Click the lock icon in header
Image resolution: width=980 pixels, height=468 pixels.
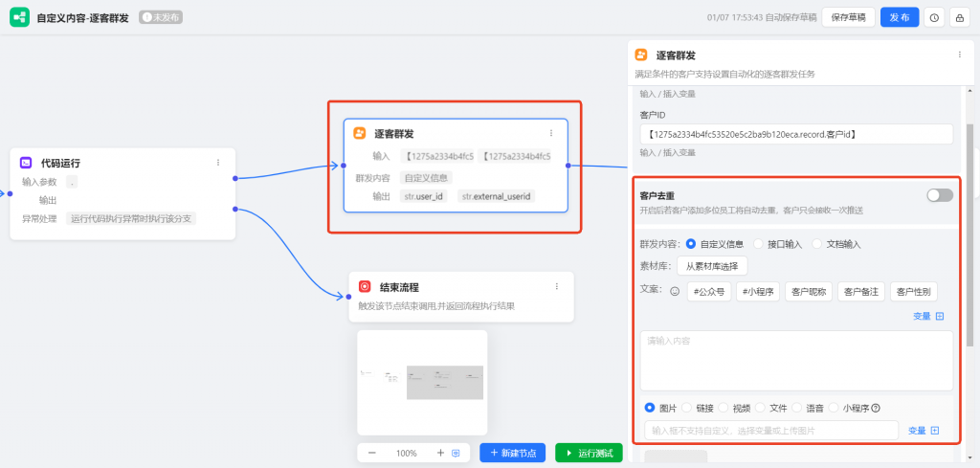click(959, 17)
